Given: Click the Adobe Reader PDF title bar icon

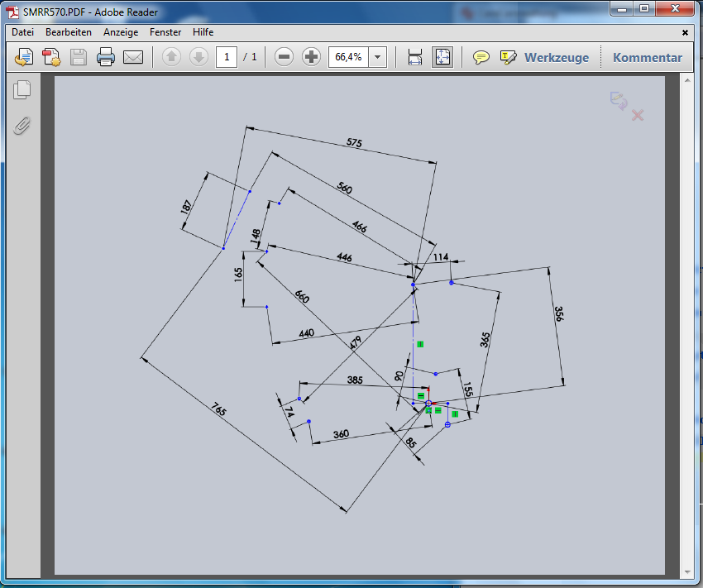Looking at the screenshot, I should pos(12,12).
